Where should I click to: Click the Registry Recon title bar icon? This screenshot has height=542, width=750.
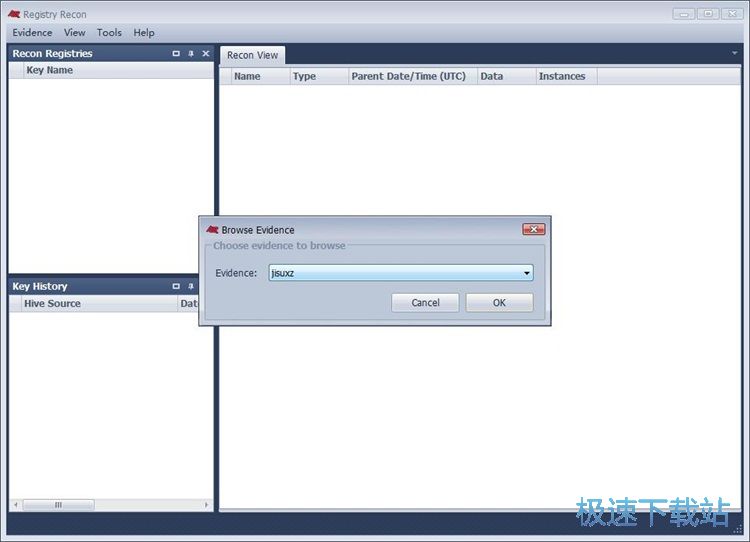pyautogui.click(x=14, y=14)
